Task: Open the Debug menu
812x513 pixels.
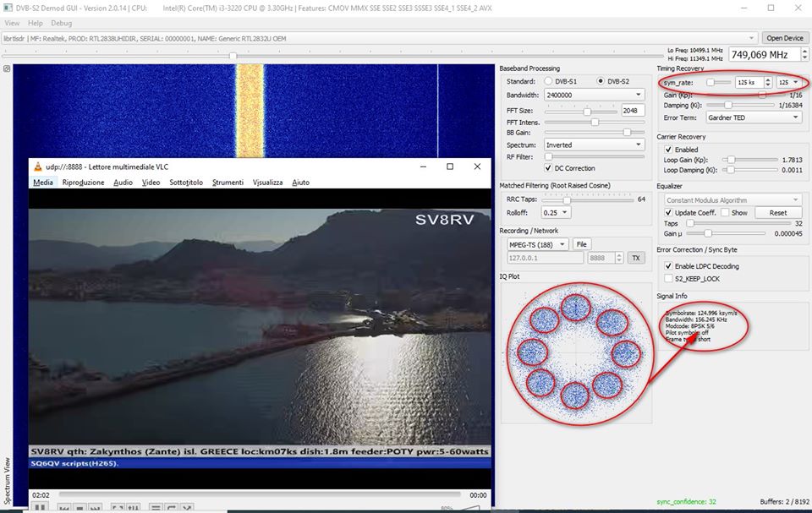Action: (62, 23)
